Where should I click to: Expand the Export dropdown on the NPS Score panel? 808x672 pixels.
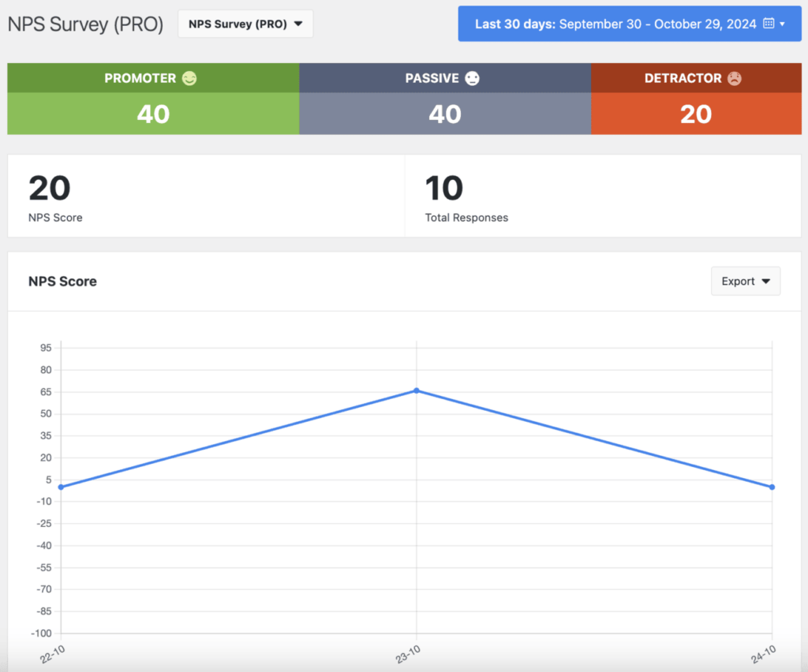(x=745, y=281)
